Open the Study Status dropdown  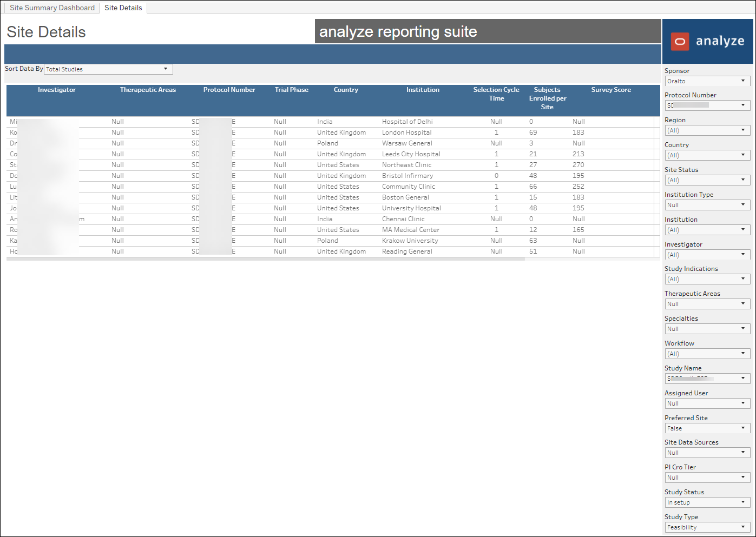point(707,502)
